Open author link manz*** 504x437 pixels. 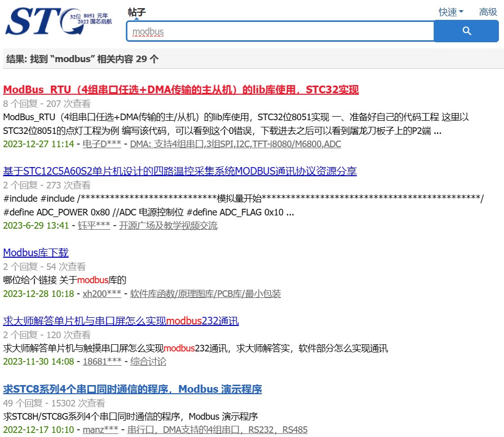coord(100,429)
